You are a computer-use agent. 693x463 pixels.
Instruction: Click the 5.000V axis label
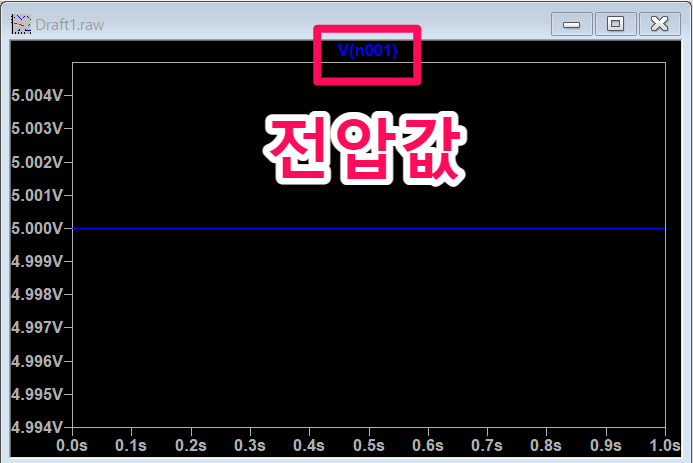[37, 228]
